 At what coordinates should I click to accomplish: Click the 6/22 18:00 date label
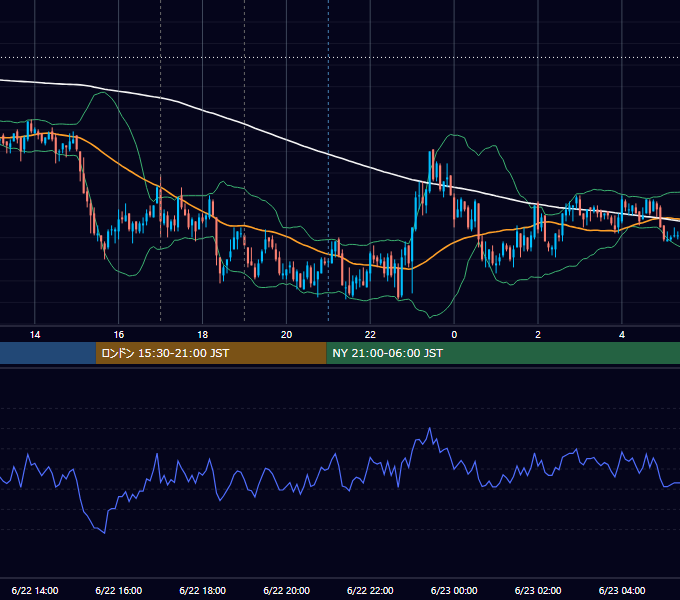coord(203,590)
